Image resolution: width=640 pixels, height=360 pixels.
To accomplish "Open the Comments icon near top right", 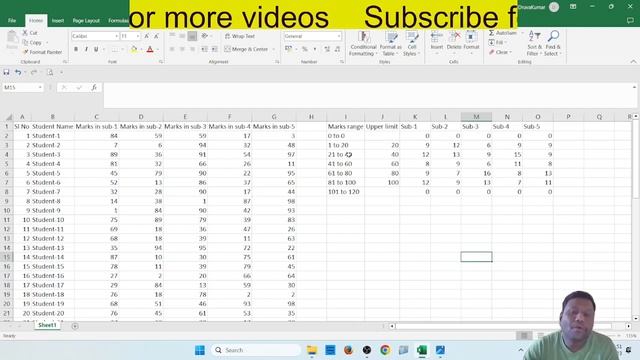I will 630,20.
